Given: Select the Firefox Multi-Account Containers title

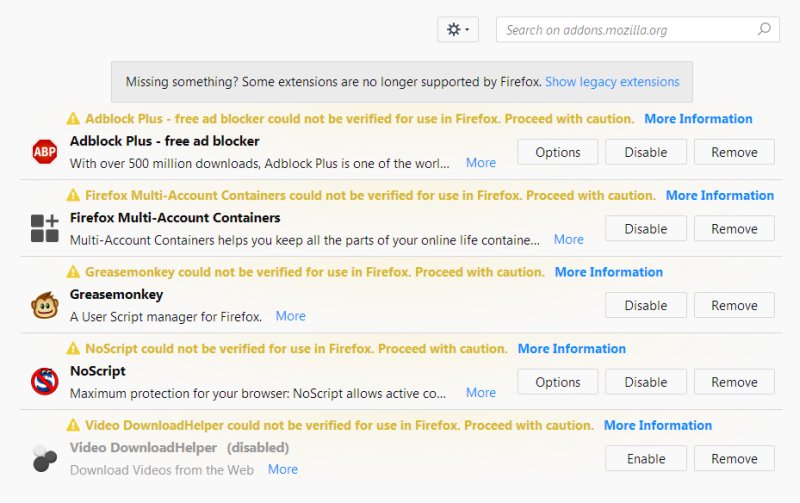Looking at the screenshot, I should pyautogui.click(x=175, y=218).
